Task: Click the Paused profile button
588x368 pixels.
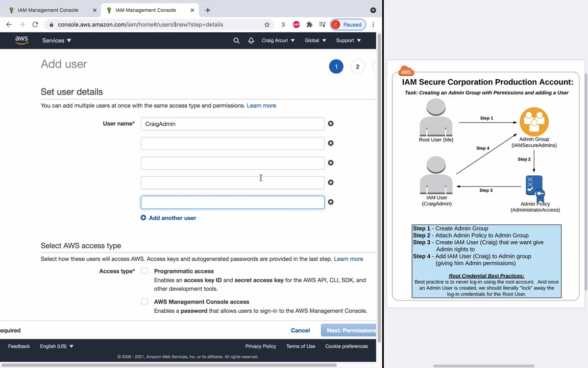Action: click(348, 25)
